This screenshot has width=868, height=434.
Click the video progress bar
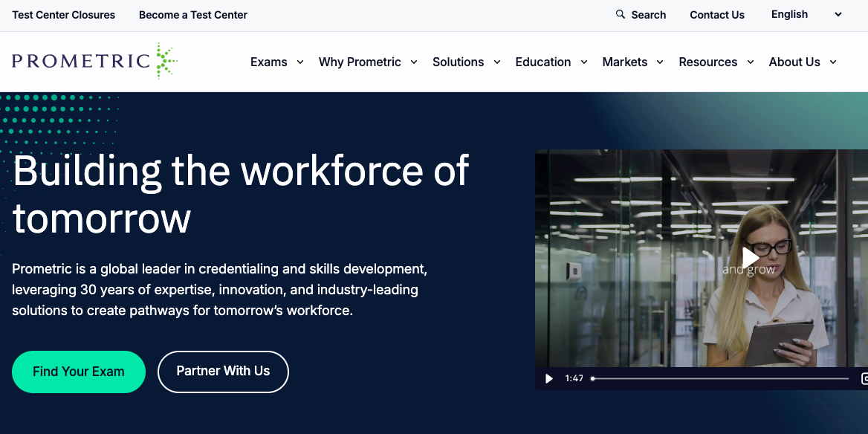pos(719,379)
